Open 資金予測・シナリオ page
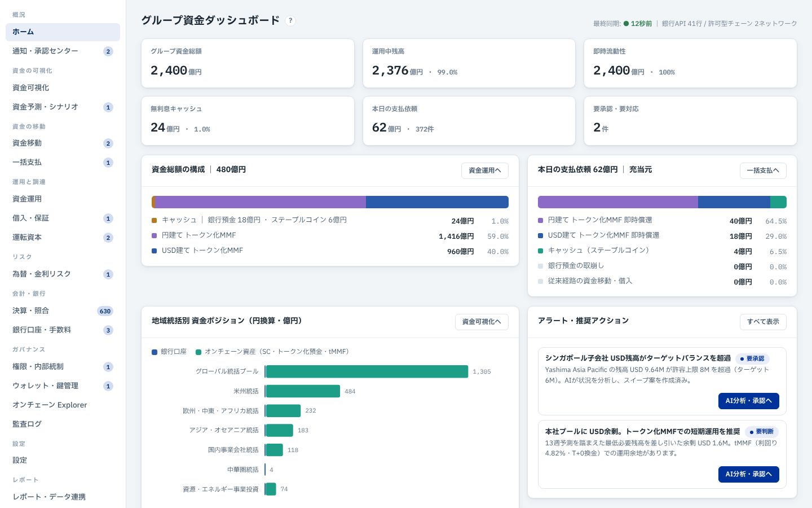 63,107
